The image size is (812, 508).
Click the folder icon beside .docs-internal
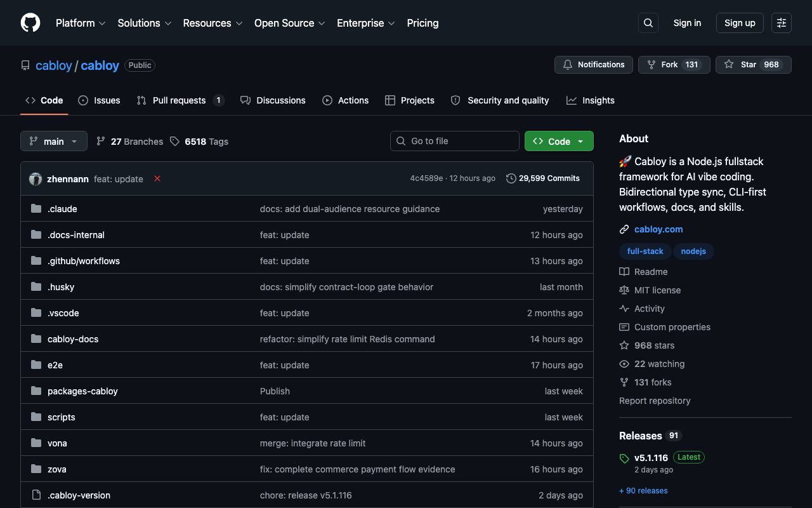(36, 235)
